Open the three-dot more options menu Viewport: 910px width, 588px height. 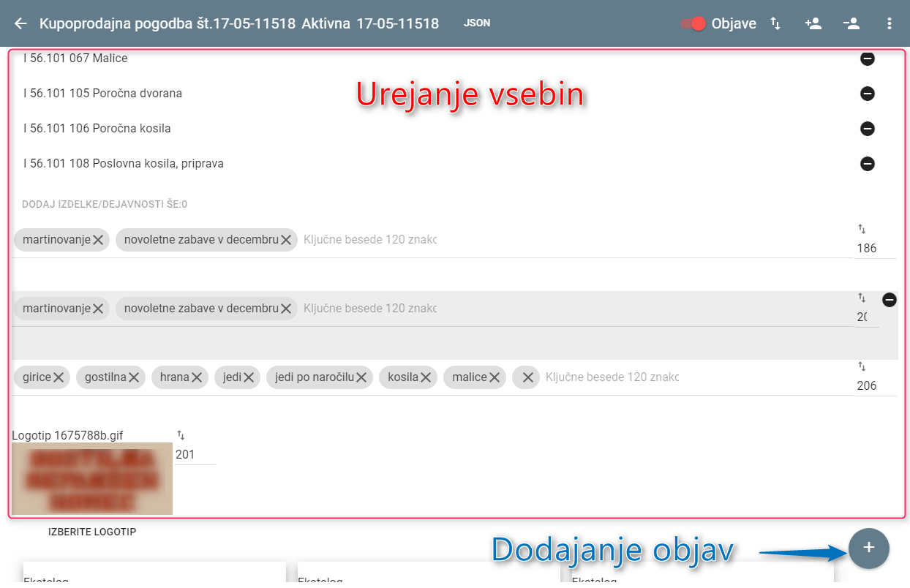point(890,23)
